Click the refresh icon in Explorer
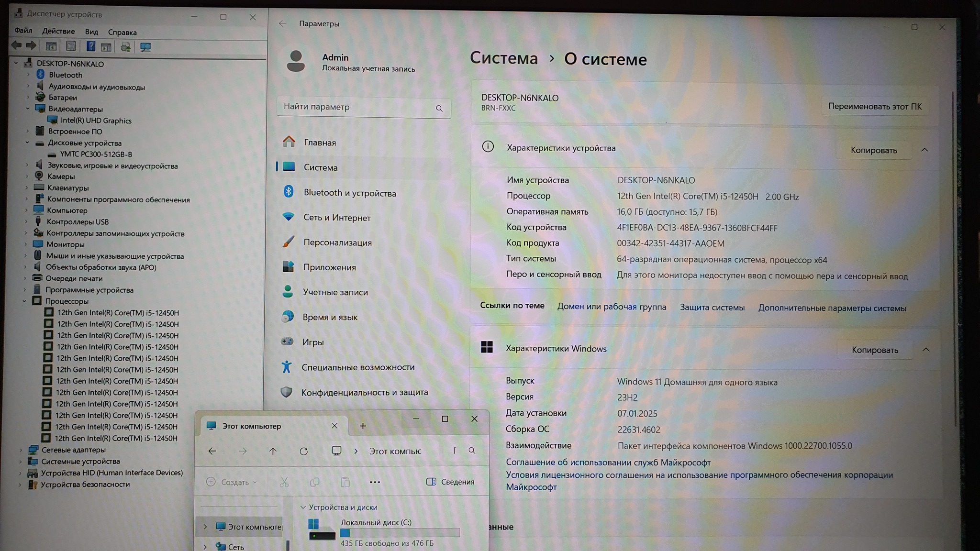Viewport: 980px width, 551px height. tap(303, 451)
